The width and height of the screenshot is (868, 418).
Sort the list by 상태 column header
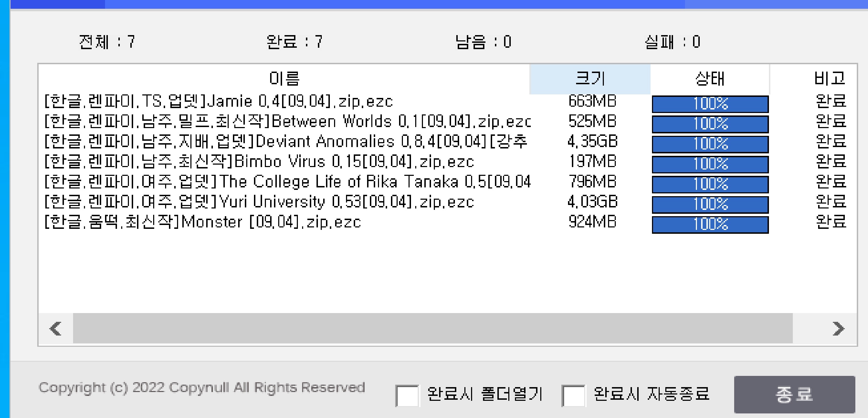tap(710, 79)
